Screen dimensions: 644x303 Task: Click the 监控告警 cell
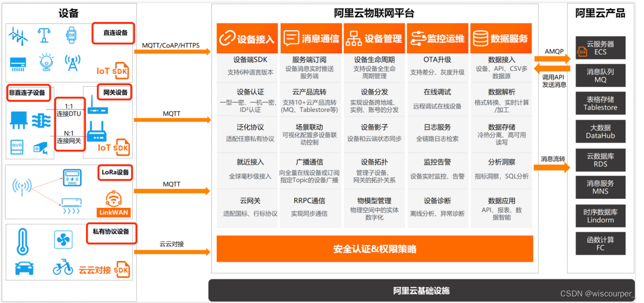pos(437,170)
